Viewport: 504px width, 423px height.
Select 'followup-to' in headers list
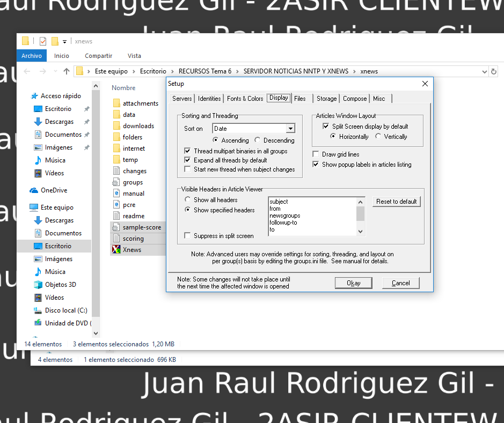pyautogui.click(x=283, y=222)
